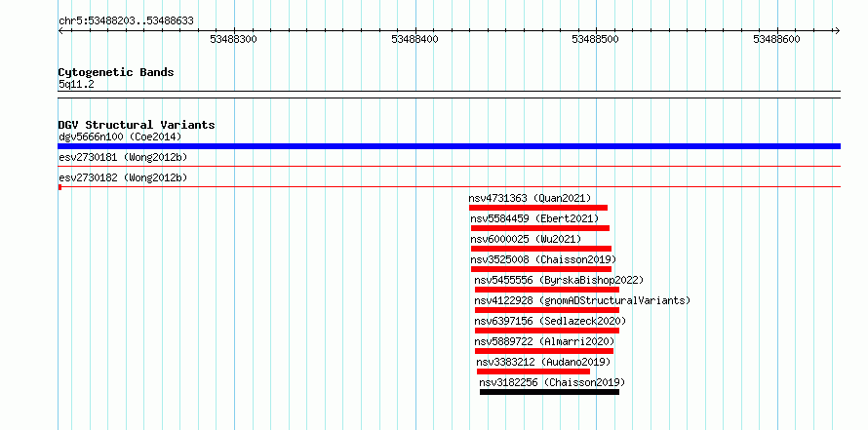This screenshot has height=430, width=868.
Task: Click the 53488400 ruler position
Action: coord(414,39)
